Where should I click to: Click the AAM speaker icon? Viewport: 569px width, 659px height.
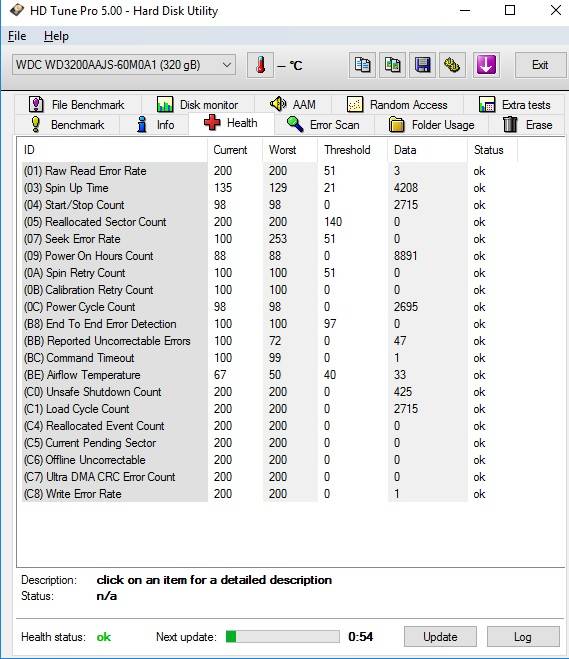[x=278, y=104]
